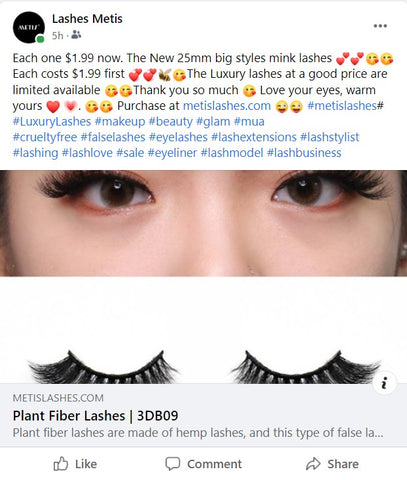Screen dimensions: 407x480
Task: Open the #LuxuryLashes hashtag
Action: (52, 121)
